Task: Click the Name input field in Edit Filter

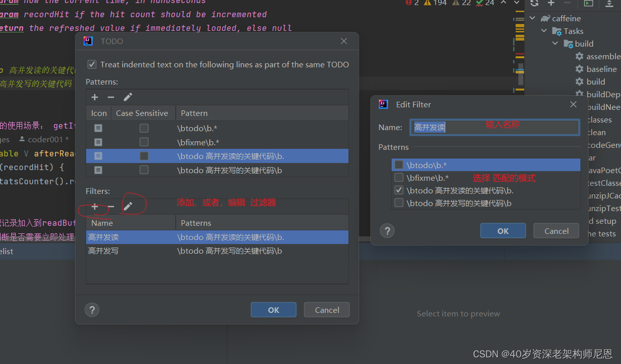Action: tap(494, 127)
